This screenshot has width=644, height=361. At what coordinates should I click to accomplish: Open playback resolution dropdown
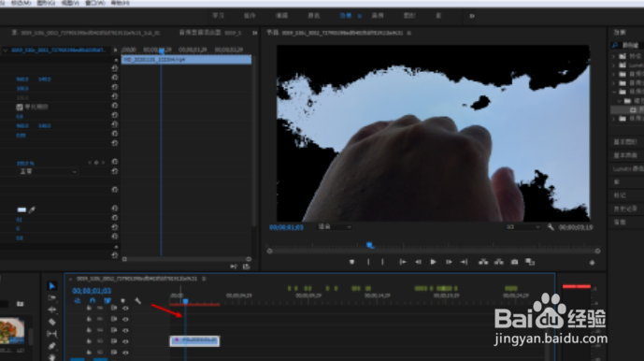[x=522, y=227]
